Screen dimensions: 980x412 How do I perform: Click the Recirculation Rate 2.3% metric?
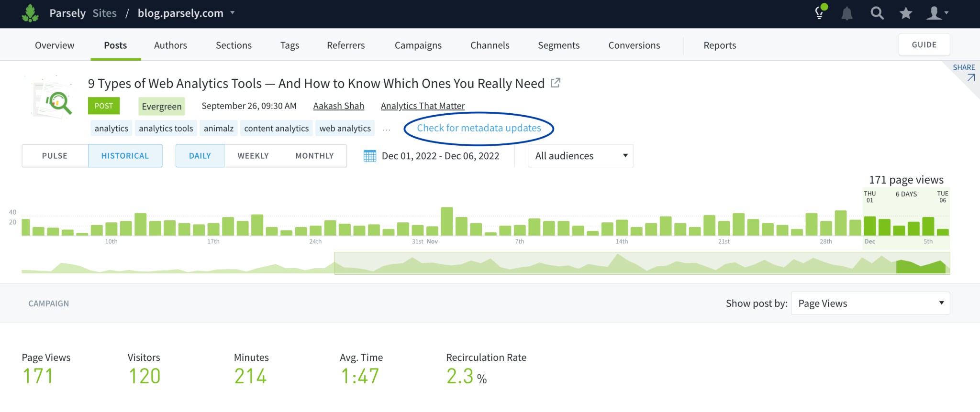[x=486, y=369]
